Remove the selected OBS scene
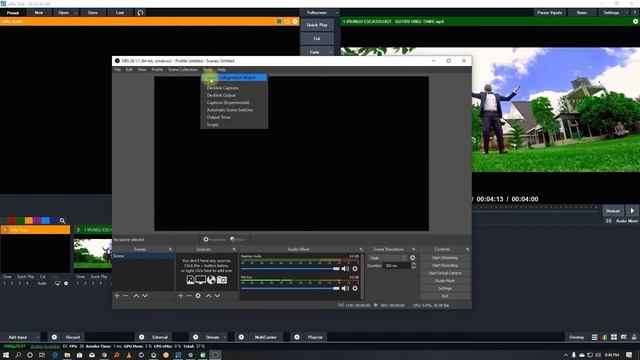640x360 pixels. tap(126, 296)
